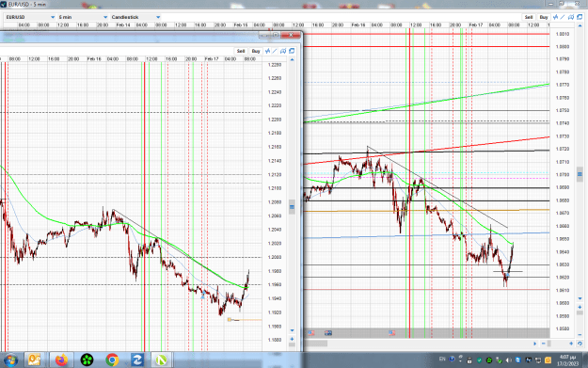588x368 pixels.
Task: Click the 1.0700 price label in back chart
Action: 562,175
